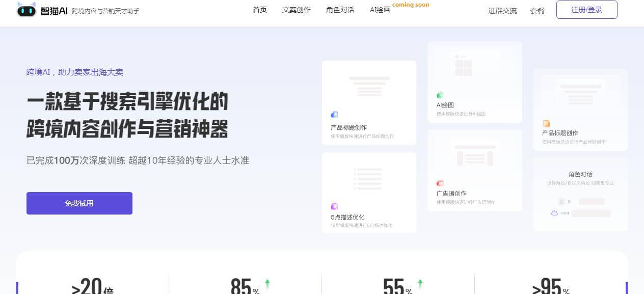Click the green up arrow beside 55%
644x294 pixels.
point(420,284)
